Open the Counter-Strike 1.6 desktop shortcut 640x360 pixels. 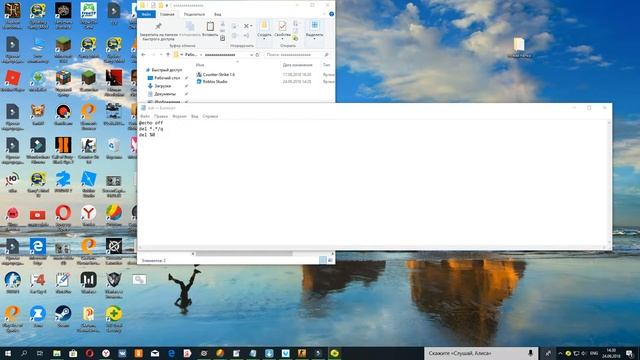(x=88, y=145)
